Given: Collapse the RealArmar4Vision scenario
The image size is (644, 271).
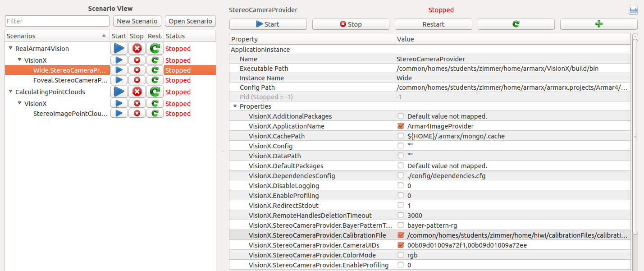Looking at the screenshot, I should [x=10, y=48].
